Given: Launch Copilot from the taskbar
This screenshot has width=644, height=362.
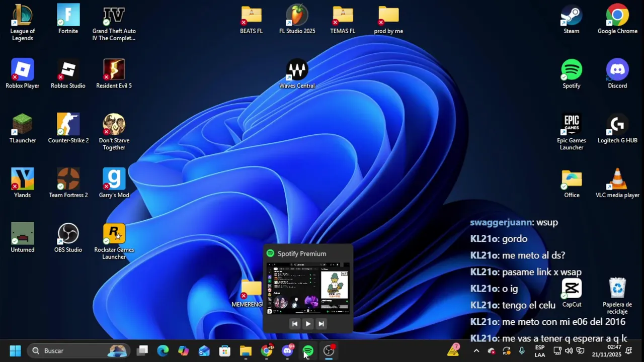Looking at the screenshot, I should (x=184, y=350).
